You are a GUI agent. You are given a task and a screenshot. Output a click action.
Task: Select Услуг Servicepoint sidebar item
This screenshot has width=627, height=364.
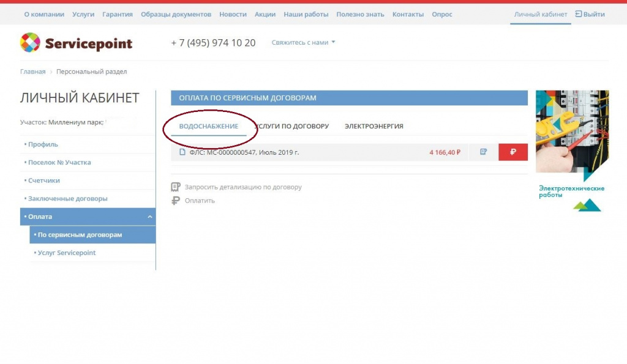click(67, 253)
